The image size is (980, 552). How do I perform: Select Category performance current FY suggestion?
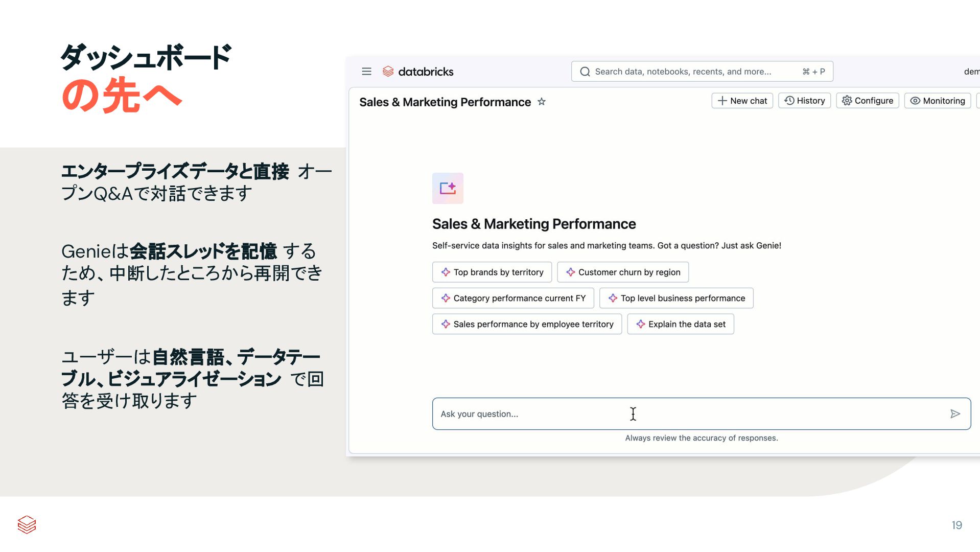(x=513, y=298)
